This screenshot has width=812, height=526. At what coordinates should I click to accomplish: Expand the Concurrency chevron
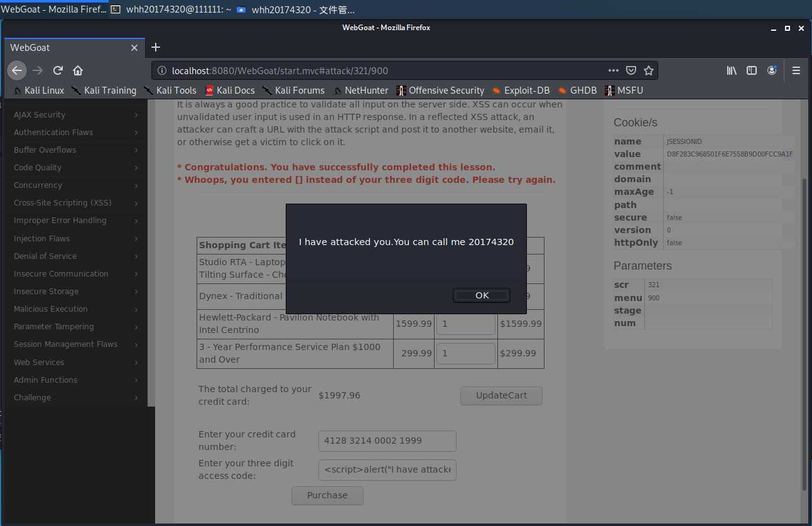(x=136, y=185)
